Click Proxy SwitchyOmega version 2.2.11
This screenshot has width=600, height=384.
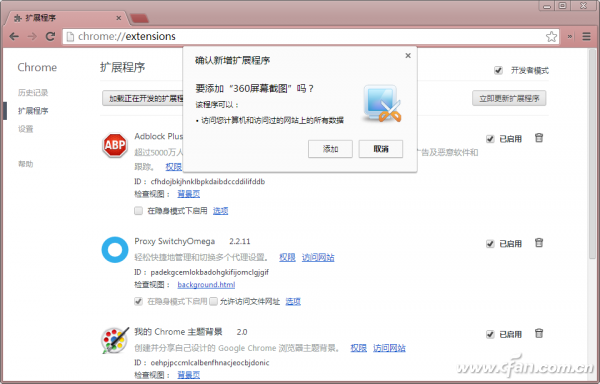click(x=240, y=241)
